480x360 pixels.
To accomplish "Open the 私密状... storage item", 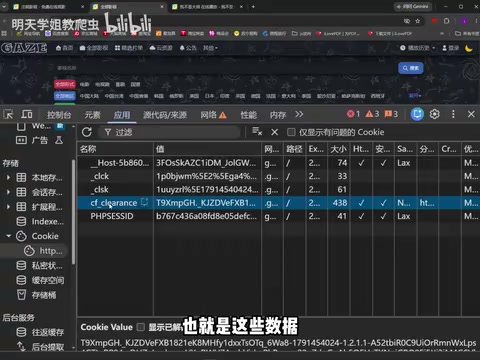I will [40, 265].
